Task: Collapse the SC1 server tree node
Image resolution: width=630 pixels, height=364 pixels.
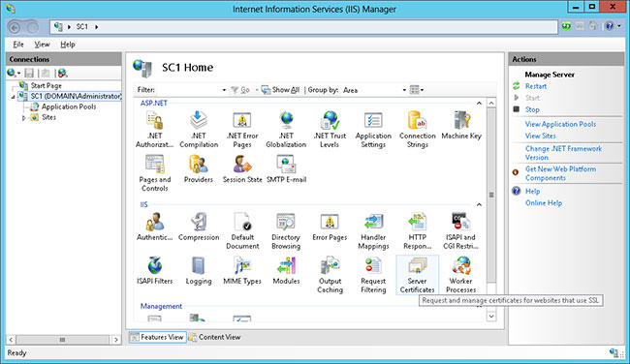Action: coord(13,97)
